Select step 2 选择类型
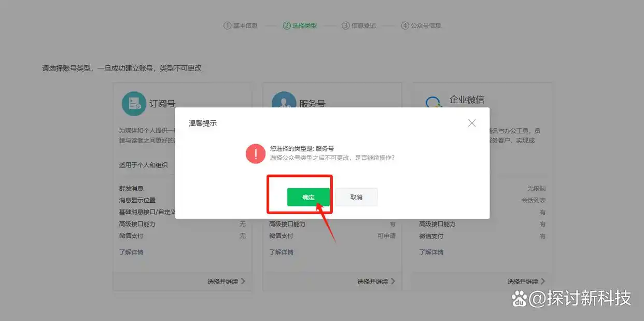The width and height of the screenshot is (644, 321). [x=300, y=25]
